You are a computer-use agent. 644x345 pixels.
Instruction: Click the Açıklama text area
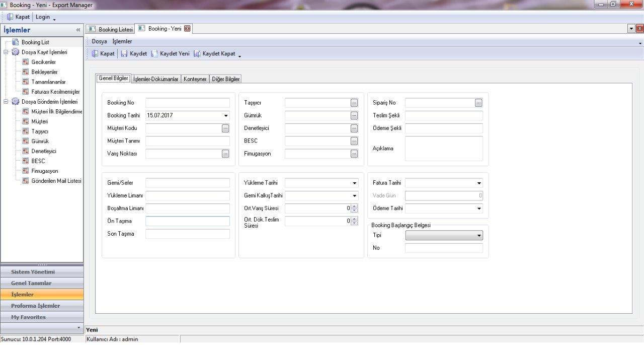point(444,149)
